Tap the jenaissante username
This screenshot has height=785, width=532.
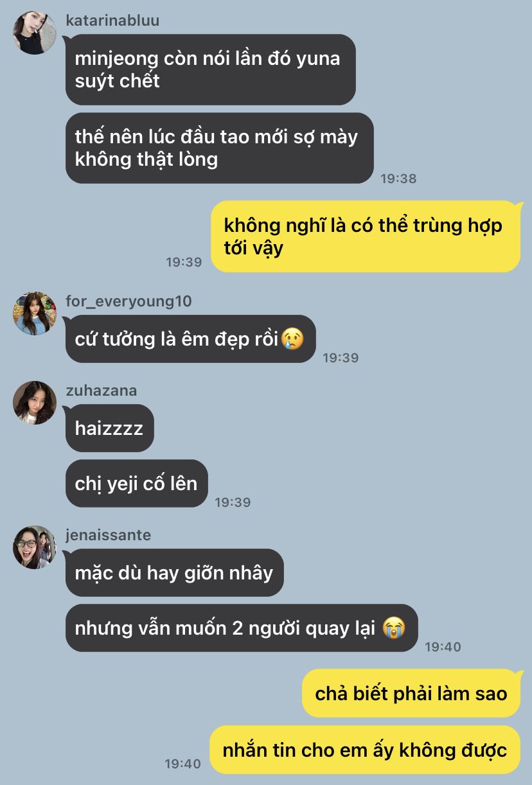(x=108, y=535)
